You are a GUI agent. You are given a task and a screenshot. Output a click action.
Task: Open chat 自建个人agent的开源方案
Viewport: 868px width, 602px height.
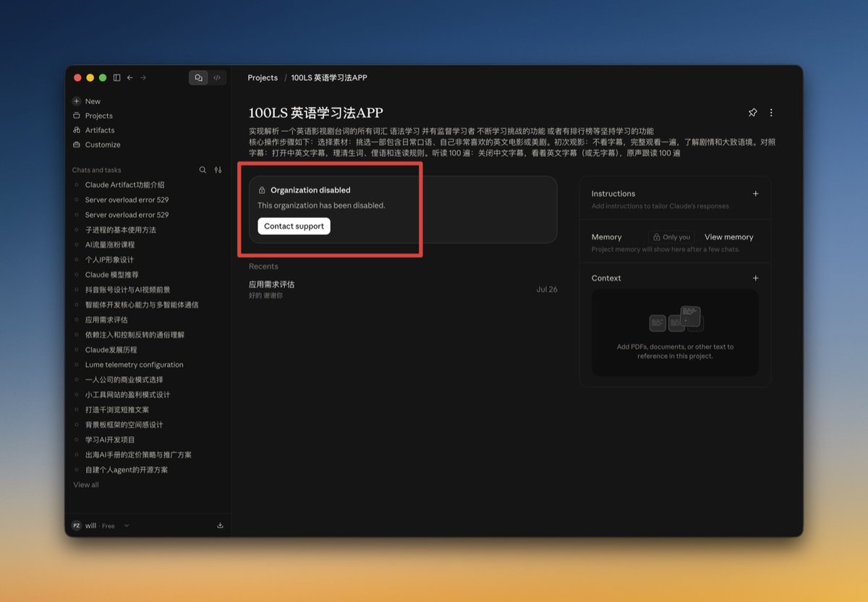pos(126,470)
